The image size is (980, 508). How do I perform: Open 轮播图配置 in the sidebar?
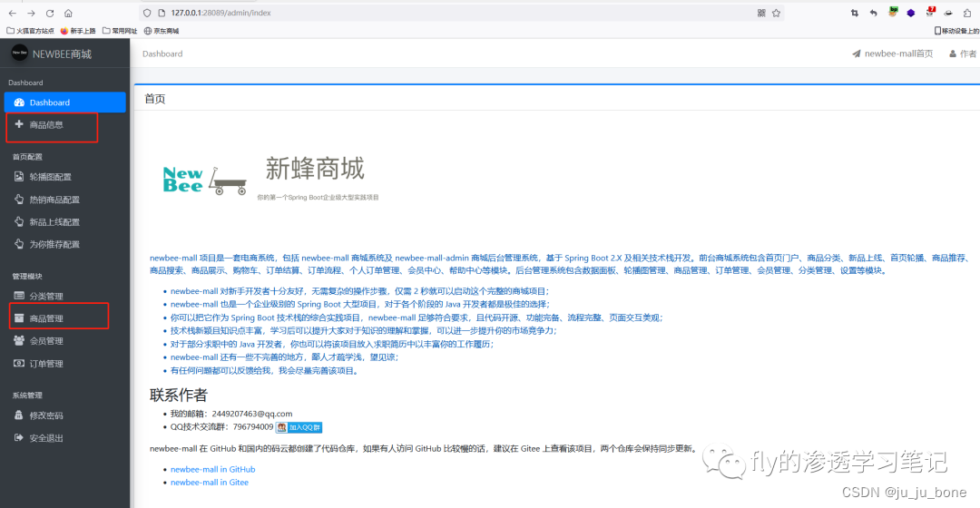[51, 177]
